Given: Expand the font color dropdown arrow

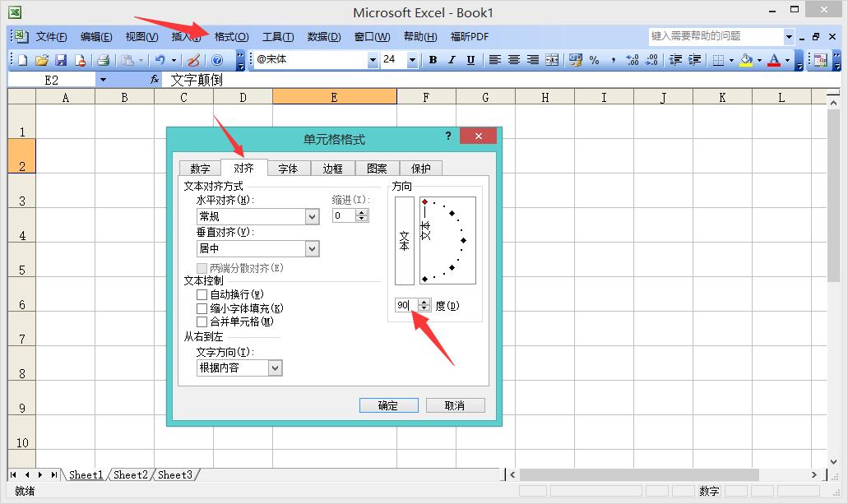Looking at the screenshot, I should pos(787,60).
